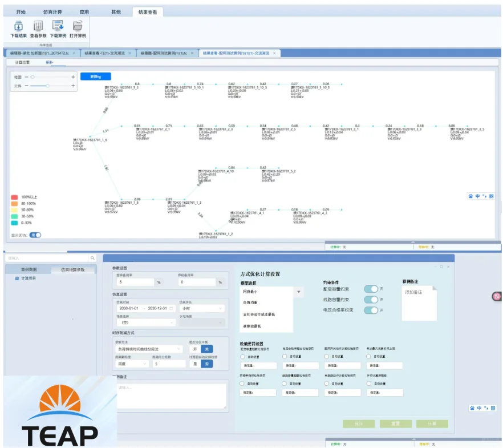Click the search magnifier icon in left panel
Screen dimensions: 503x448
click(92, 258)
